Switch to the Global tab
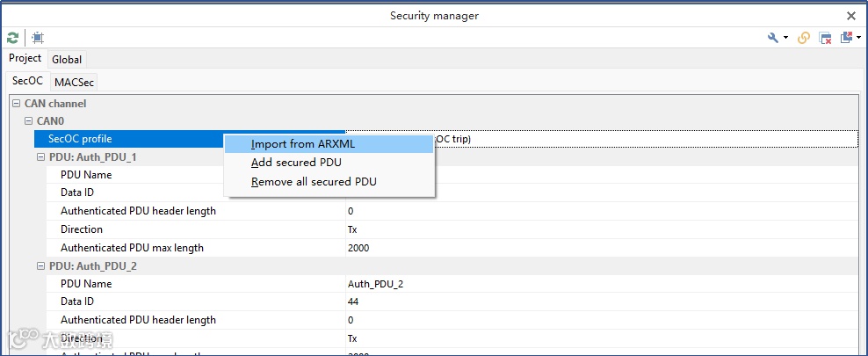 click(x=67, y=60)
